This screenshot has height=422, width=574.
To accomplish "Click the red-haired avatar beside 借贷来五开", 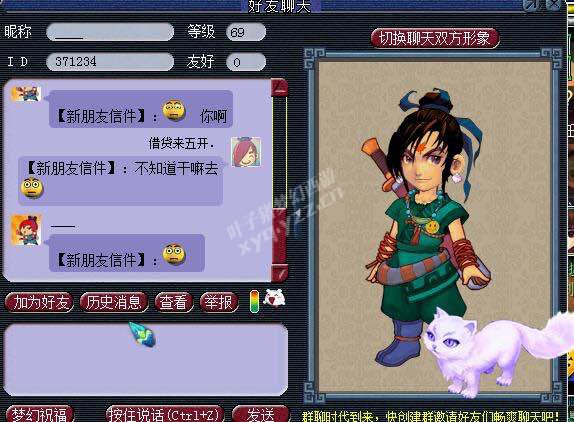I will click(246, 152).
